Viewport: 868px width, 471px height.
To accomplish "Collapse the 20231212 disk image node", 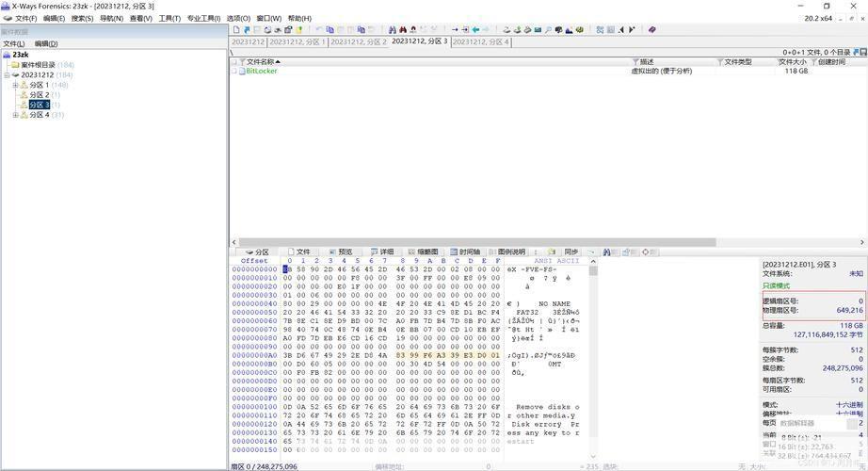I will [7, 74].
